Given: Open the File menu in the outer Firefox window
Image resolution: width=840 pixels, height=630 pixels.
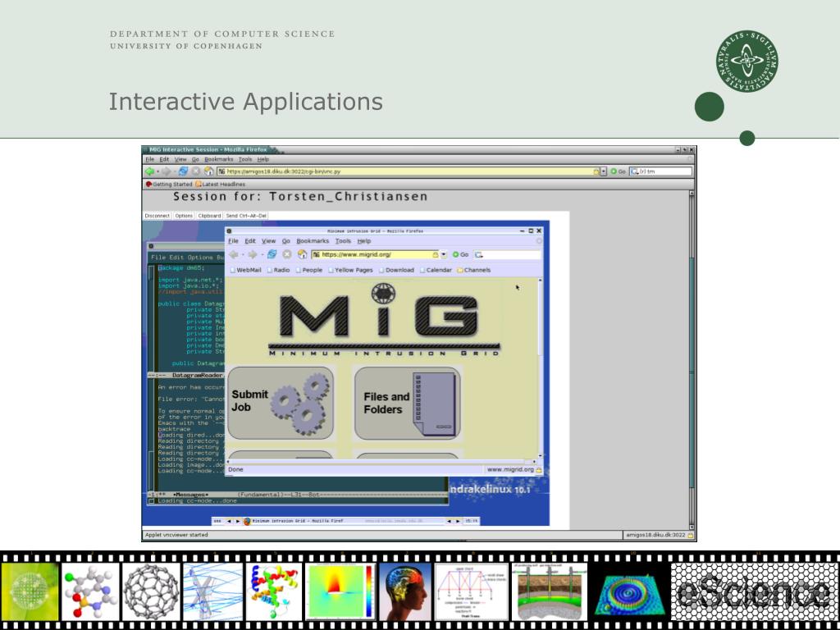Looking at the screenshot, I should (150, 160).
